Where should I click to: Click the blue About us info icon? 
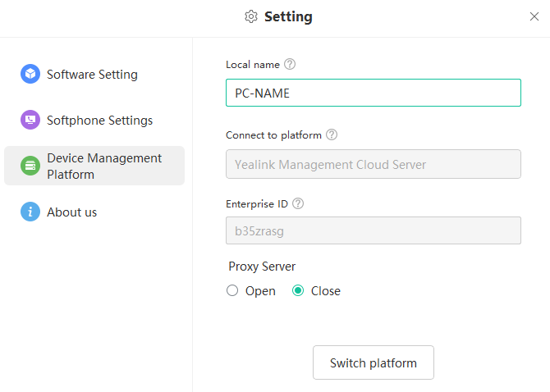point(30,212)
